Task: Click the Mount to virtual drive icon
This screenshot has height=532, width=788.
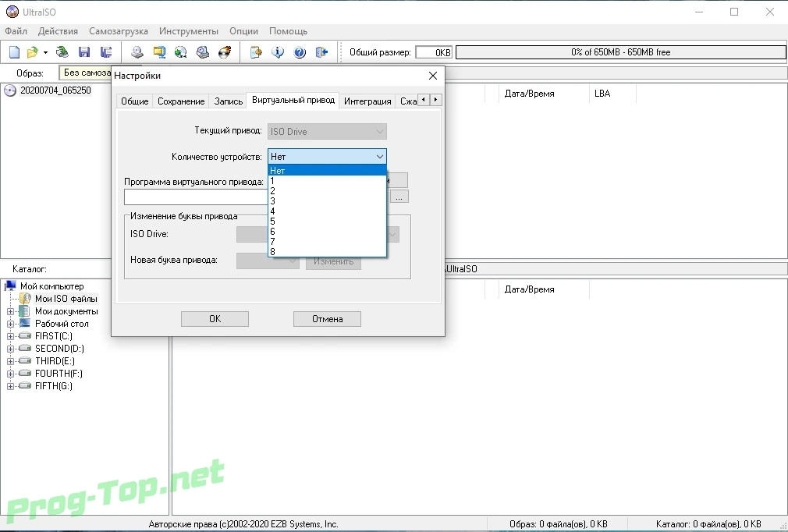Action: (x=203, y=52)
